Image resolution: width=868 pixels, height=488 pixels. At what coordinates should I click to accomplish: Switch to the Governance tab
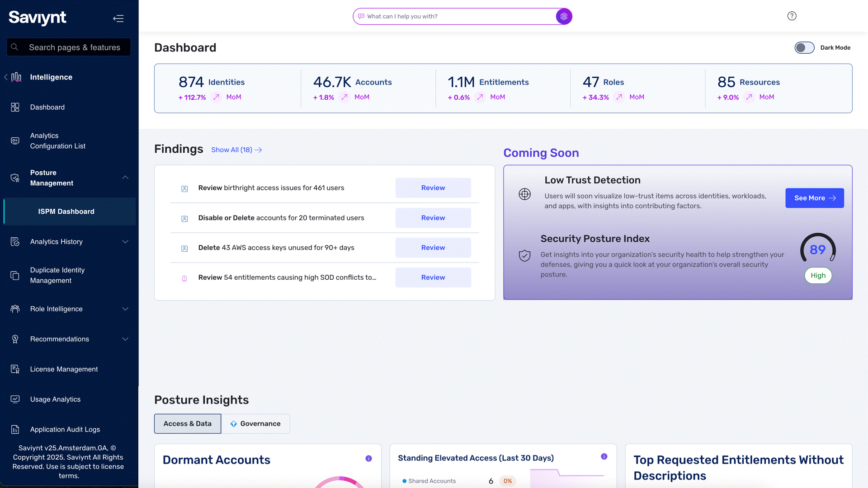pyautogui.click(x=255, y=424)
